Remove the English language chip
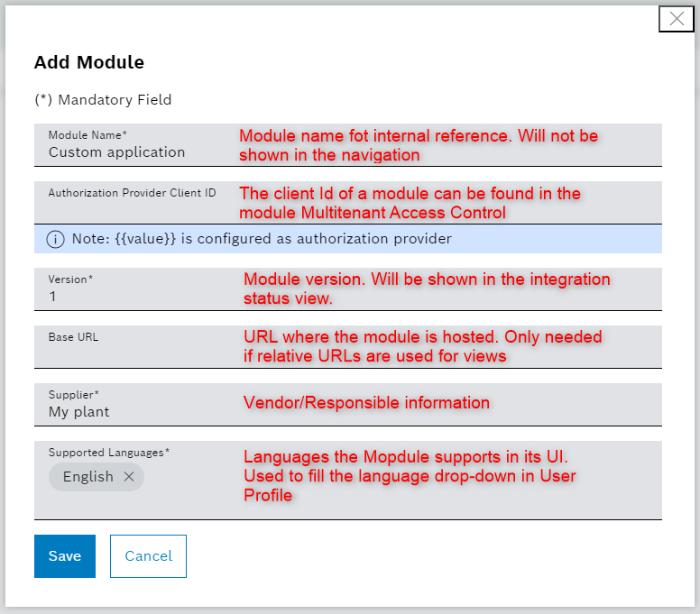 tap(129, 477)
